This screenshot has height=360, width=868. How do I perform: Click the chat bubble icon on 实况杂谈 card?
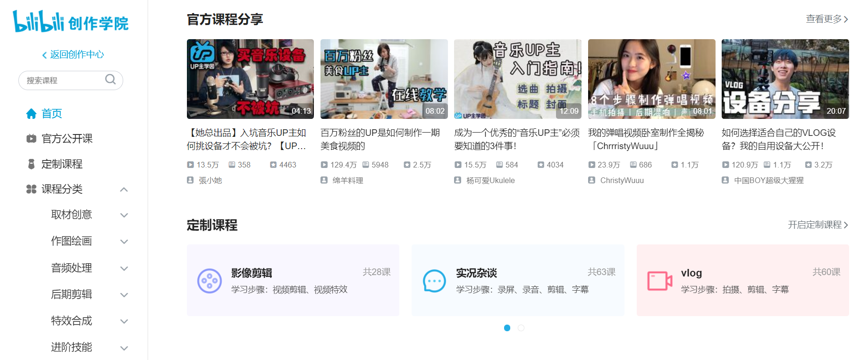coord(434,281)
